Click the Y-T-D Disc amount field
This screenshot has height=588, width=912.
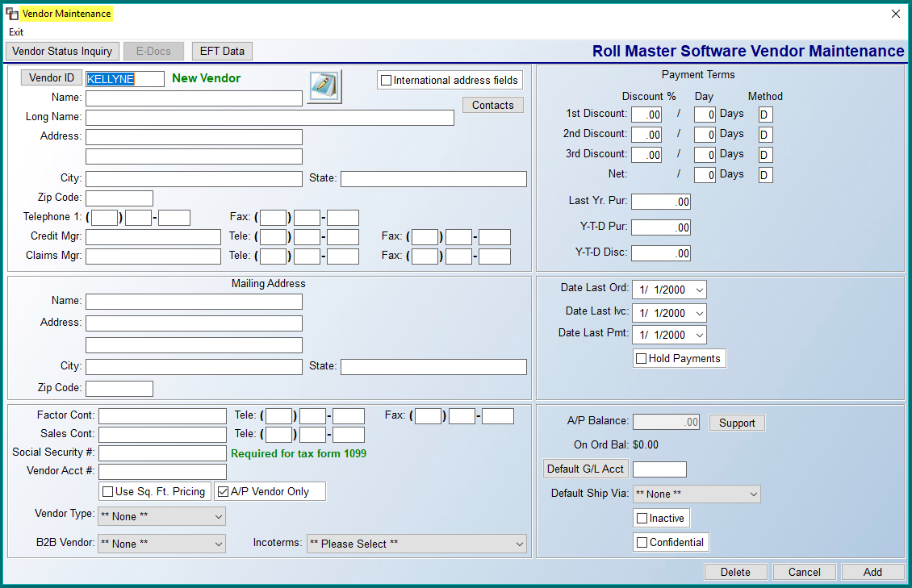pyautogui.click(x=661, y=253)
